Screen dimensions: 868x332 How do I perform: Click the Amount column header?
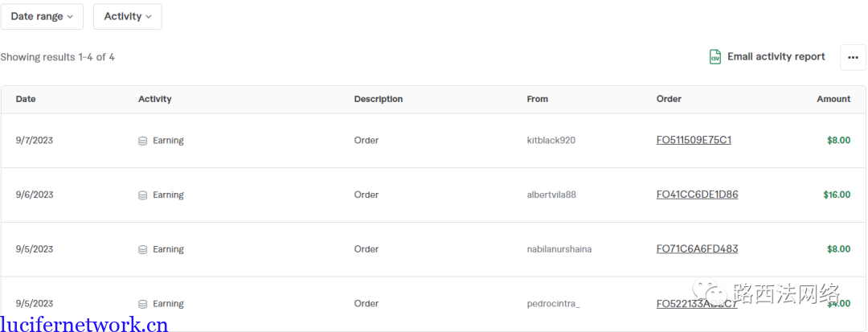coord(833,99)
